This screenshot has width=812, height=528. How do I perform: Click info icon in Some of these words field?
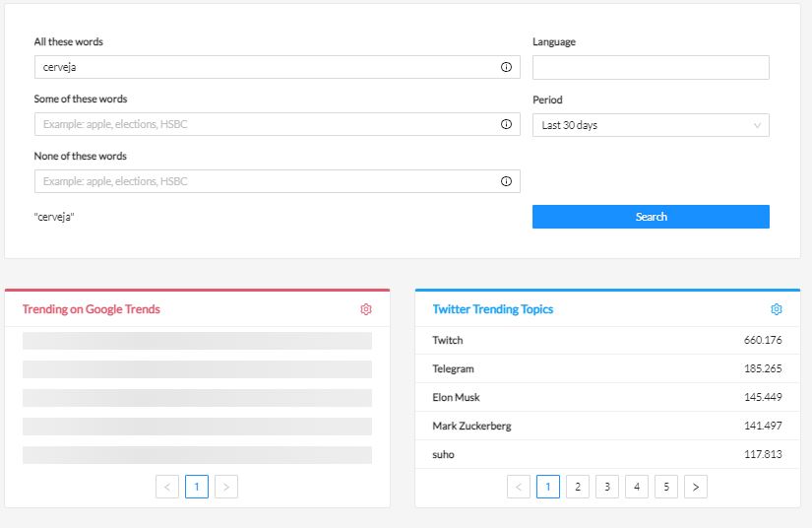pyautogui.click(x=506, y=125)
